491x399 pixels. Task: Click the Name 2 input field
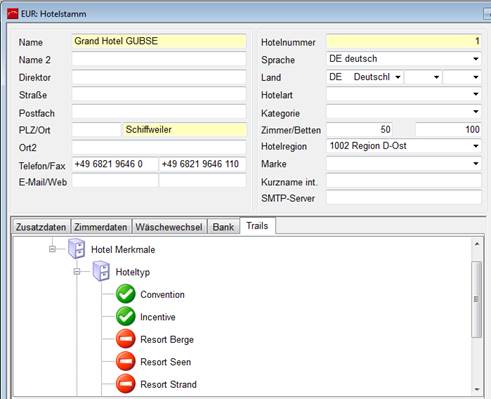point(159,59)
